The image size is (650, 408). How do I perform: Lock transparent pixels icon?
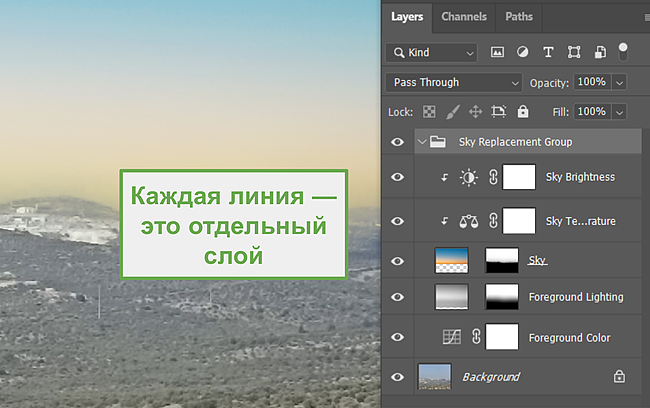point(429,112)
